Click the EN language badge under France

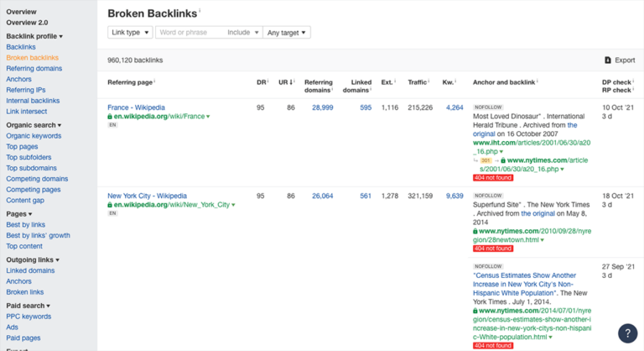pos(112,125)
